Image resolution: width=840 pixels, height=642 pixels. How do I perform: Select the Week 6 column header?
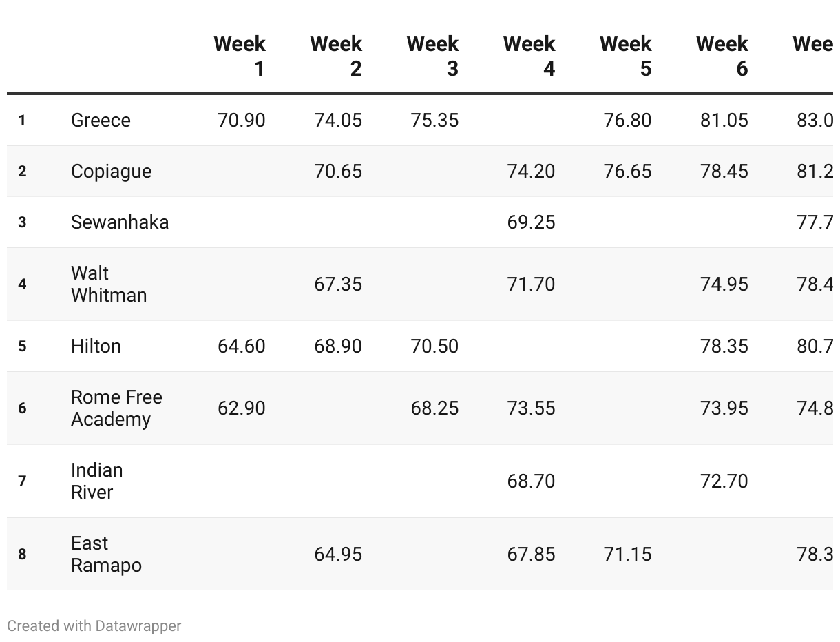click(722, 56)
